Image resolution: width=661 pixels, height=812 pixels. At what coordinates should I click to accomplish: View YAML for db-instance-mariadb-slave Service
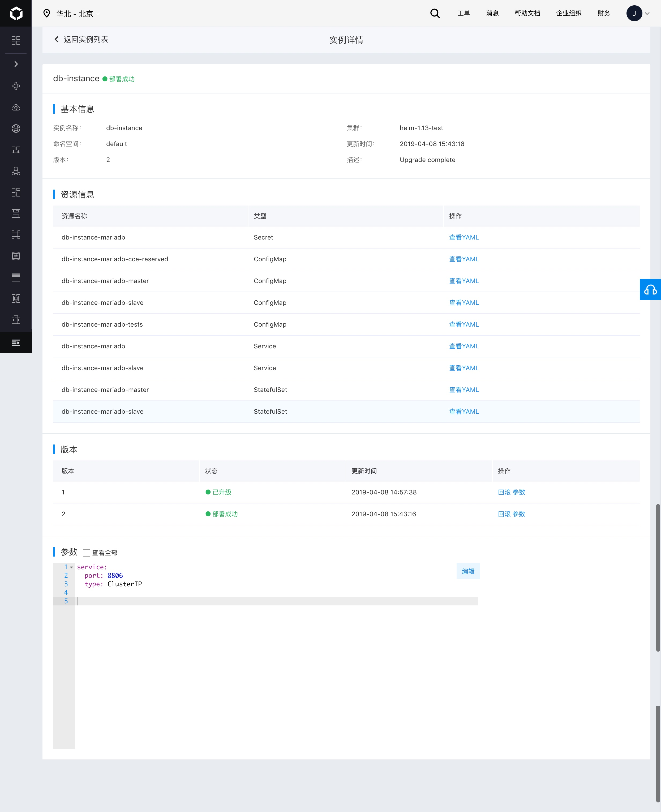point(464,368)
